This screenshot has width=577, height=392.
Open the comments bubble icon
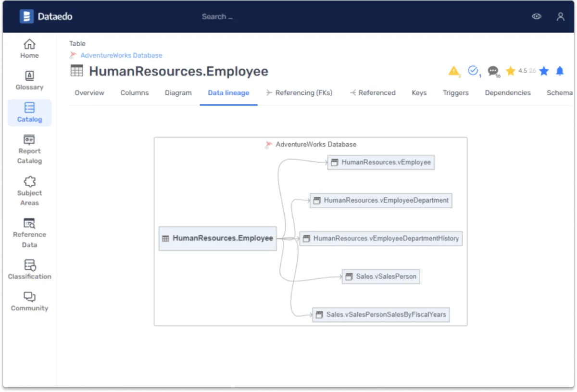click(493, 71)
